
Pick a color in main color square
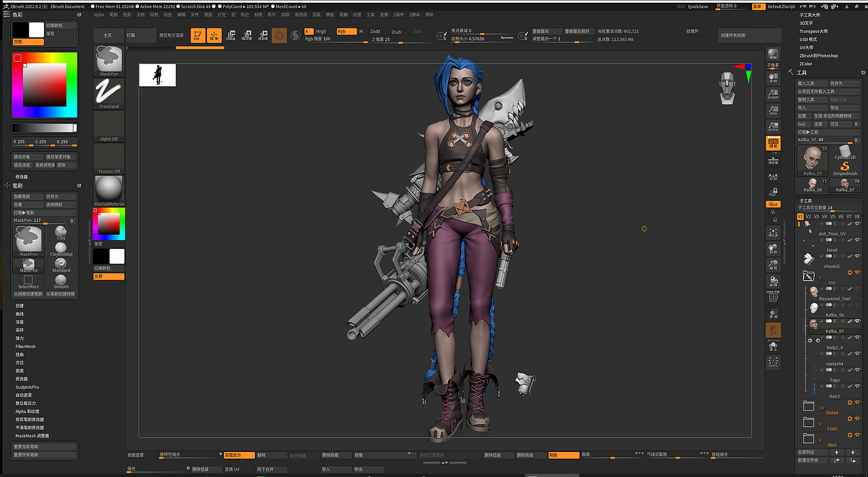[45, 86]
